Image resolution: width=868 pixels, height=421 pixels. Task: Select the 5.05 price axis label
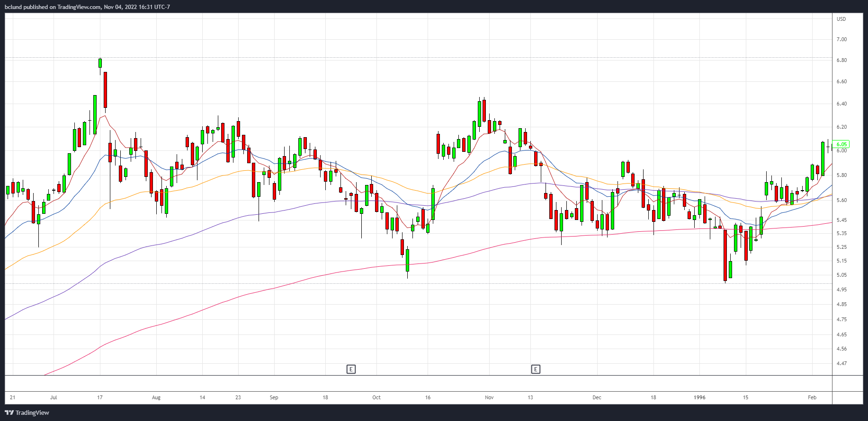(x=841, y=275)
